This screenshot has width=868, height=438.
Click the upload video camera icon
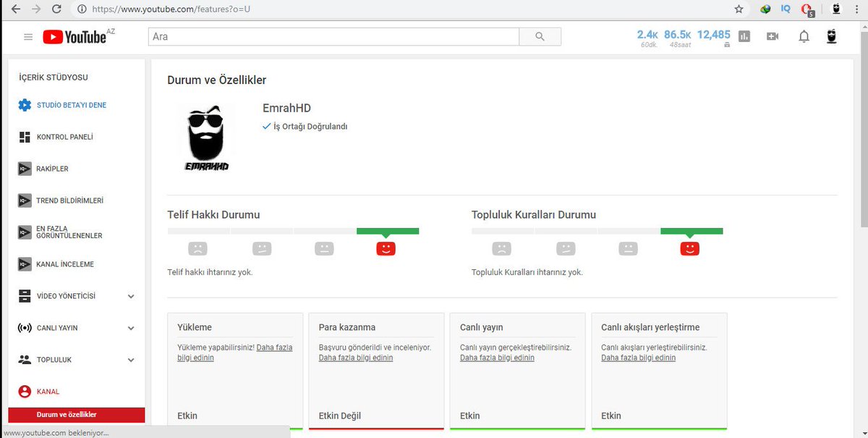tap(773, 36)
